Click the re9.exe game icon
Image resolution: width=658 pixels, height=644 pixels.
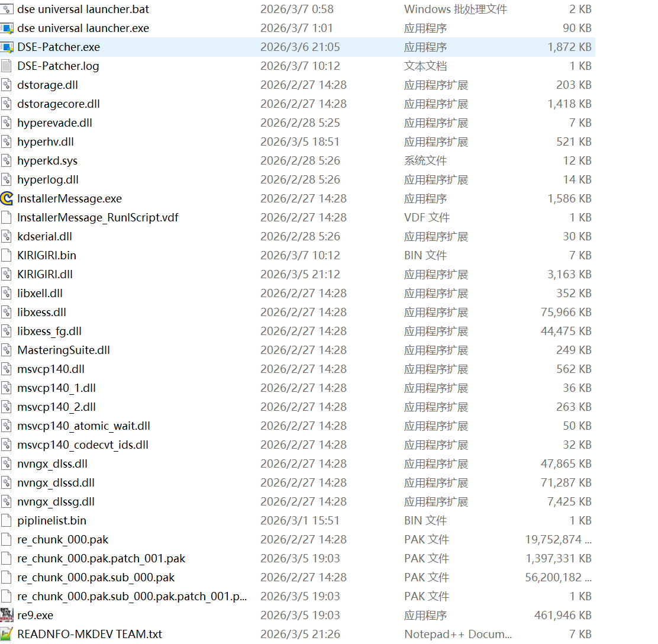pyautogui.click(x=7, y=616)
